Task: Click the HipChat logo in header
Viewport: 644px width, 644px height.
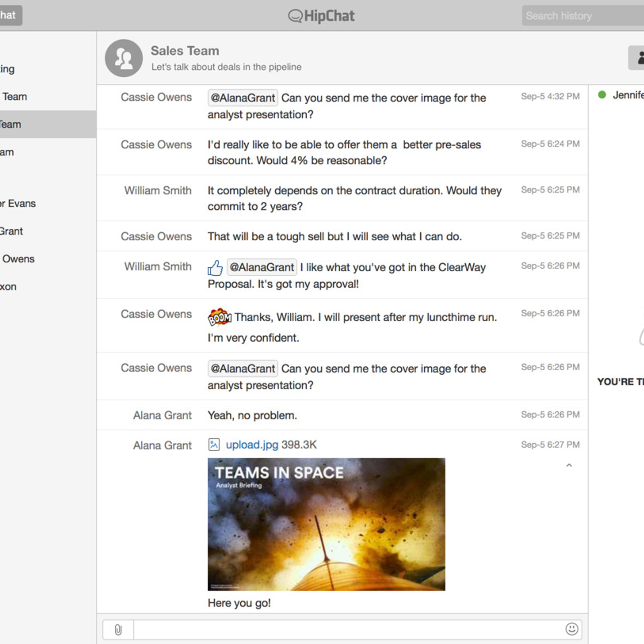Action: pos(322,16)
